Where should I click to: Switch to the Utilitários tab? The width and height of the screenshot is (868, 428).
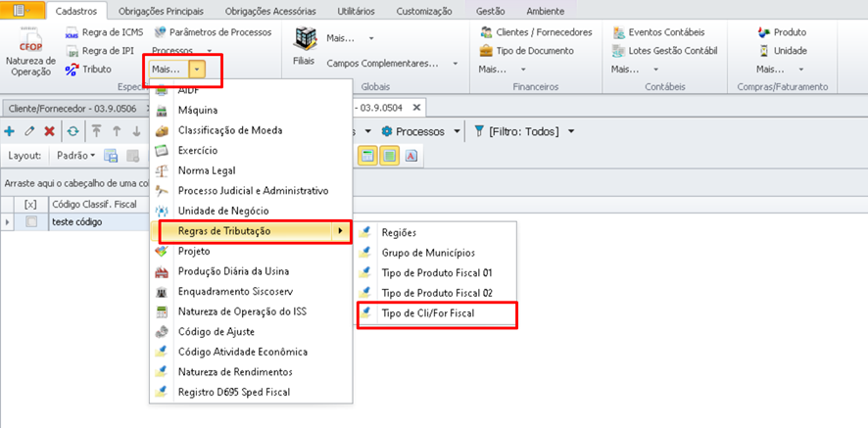click(356, 11)
